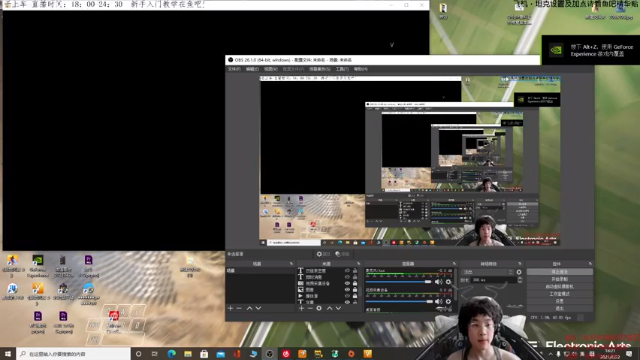Click the 开始录制 Start Recording button

559,279
